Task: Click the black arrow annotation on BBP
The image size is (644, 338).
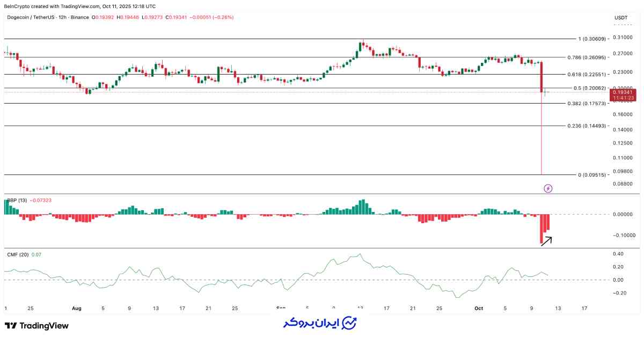Action: click(546, 240)
